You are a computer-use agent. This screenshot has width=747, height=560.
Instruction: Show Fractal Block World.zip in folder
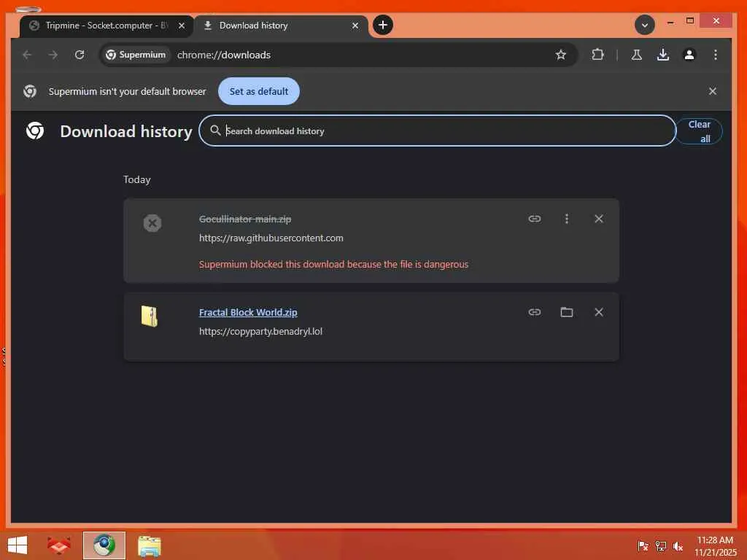(x=566, y=312)
